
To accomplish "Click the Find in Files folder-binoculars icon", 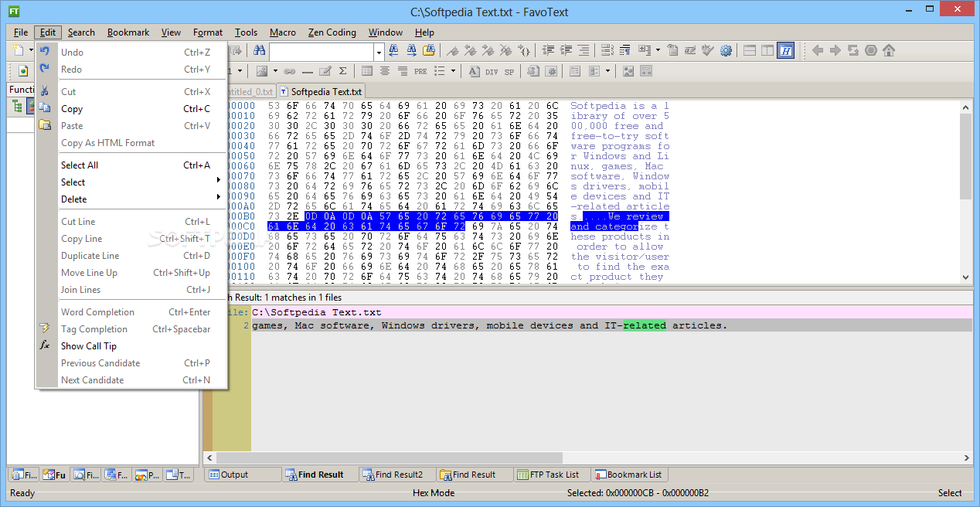I will click(429, 50).
